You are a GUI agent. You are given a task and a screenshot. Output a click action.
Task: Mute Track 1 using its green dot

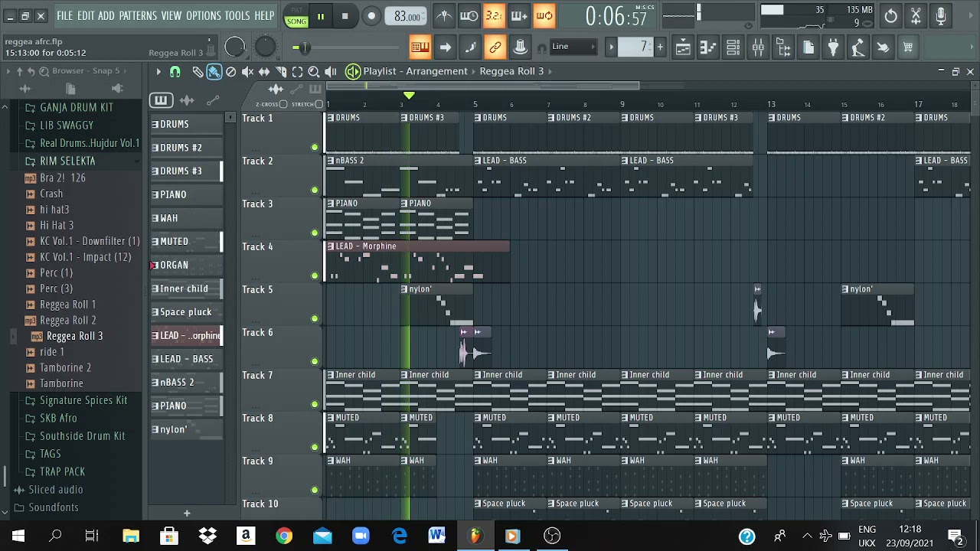coord(315,147)
